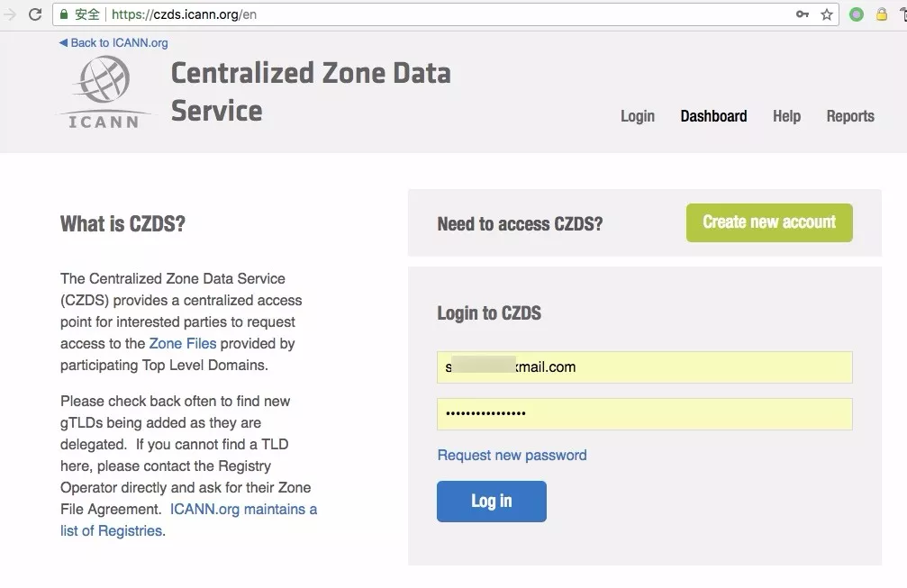Open the Zone Files link

(183, 344)
